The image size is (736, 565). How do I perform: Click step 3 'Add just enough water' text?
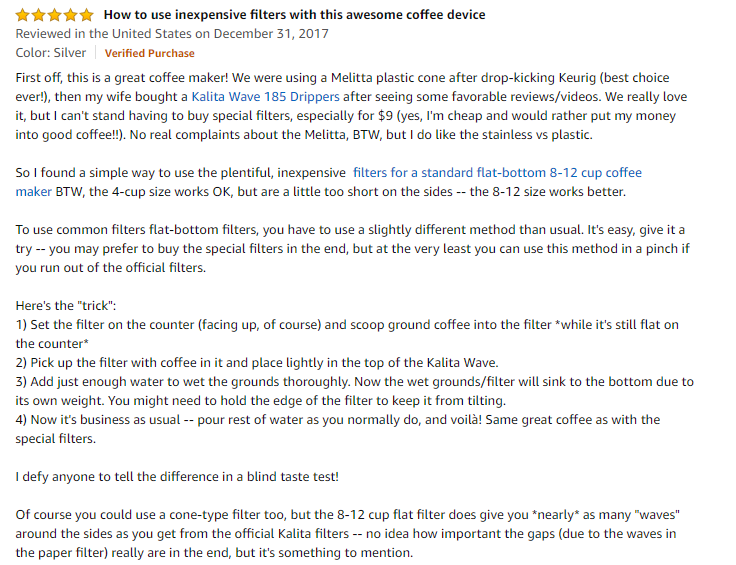click(x=354, y=391)
